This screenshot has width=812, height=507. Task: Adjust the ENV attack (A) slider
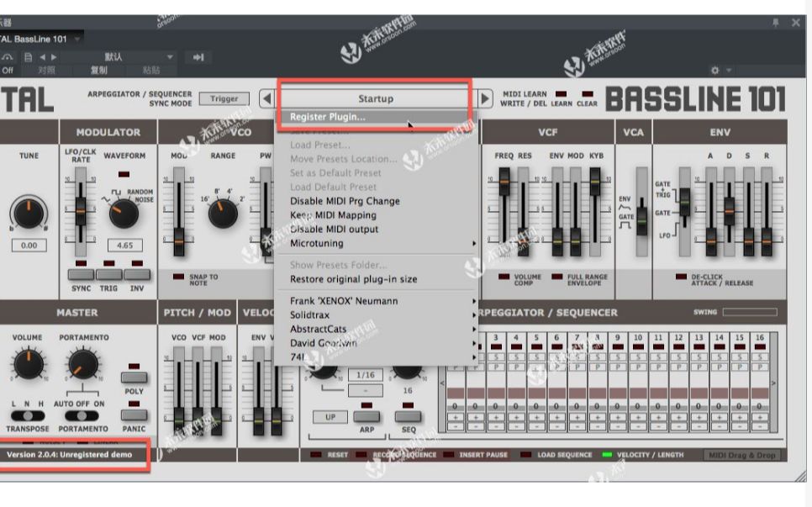click(x=710, y=242)
